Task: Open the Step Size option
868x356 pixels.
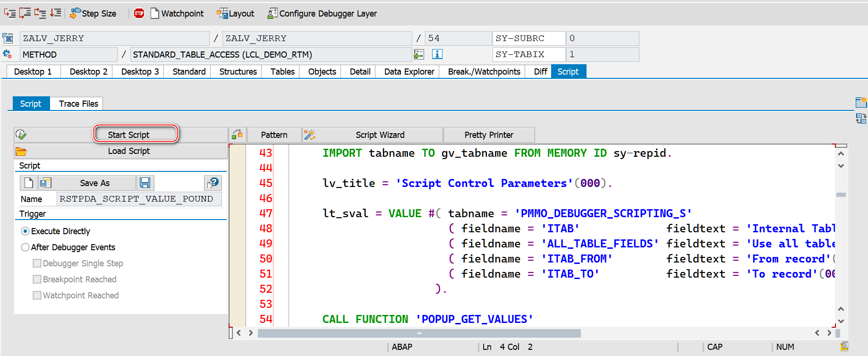Action: [x=93, y=13]
